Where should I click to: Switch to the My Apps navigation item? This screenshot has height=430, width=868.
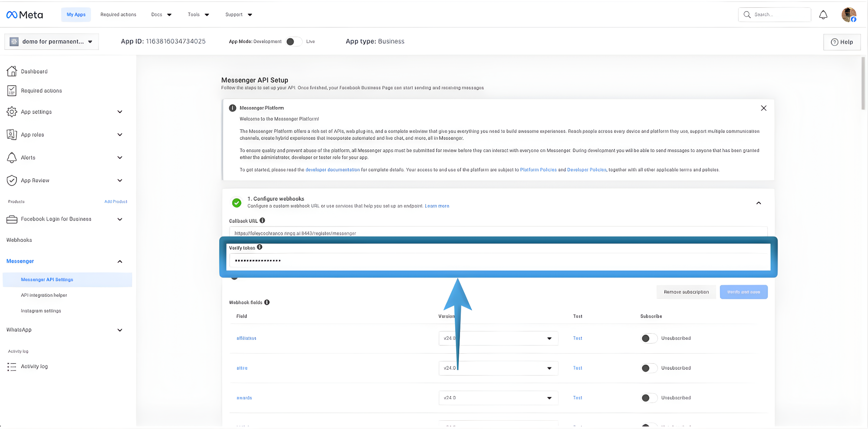click(76, 14)
